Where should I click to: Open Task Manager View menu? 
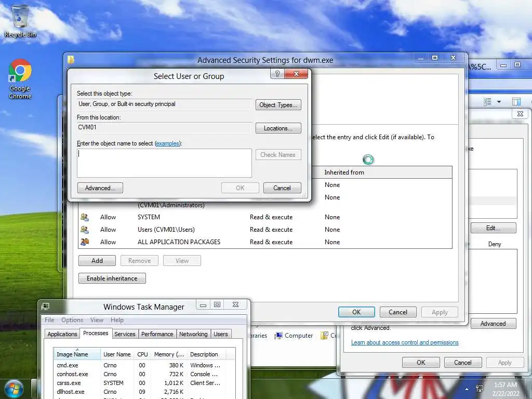97,320
